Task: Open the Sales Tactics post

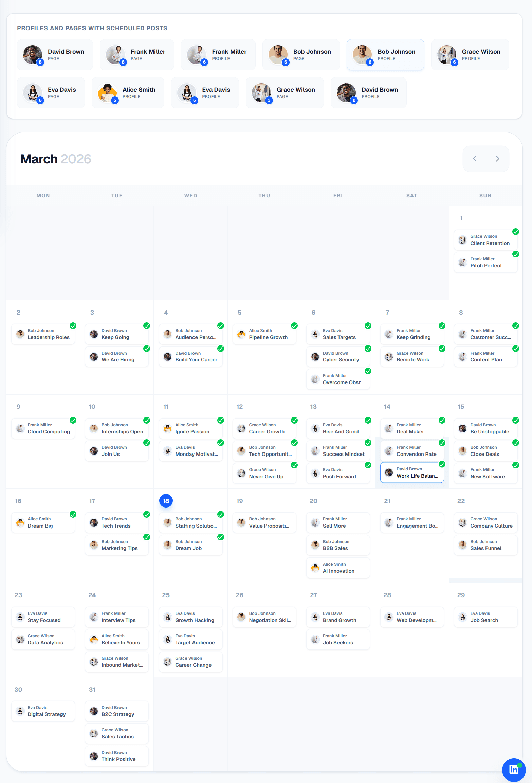Action: tap(117, 733)
